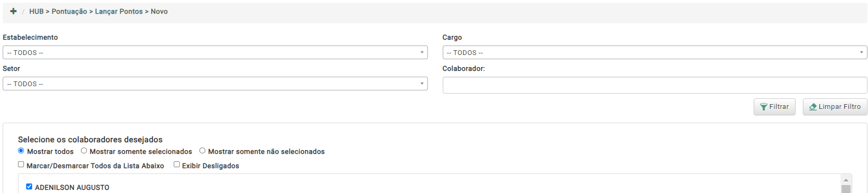Image resolution: width=868 pixels, height=193 pixels.
Task: Open the Estabelecimento TODOS dropdown
Action: pos(215,52)
